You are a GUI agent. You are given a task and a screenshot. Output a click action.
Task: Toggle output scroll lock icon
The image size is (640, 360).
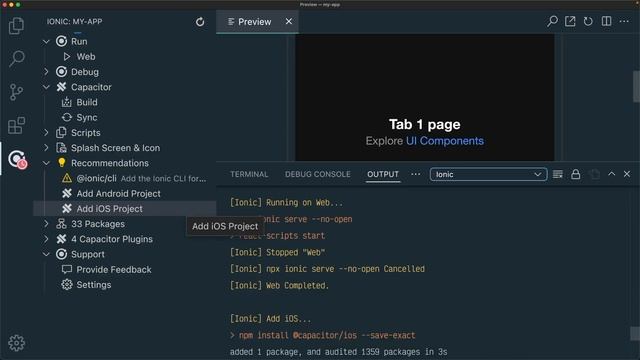coord(576,174)
